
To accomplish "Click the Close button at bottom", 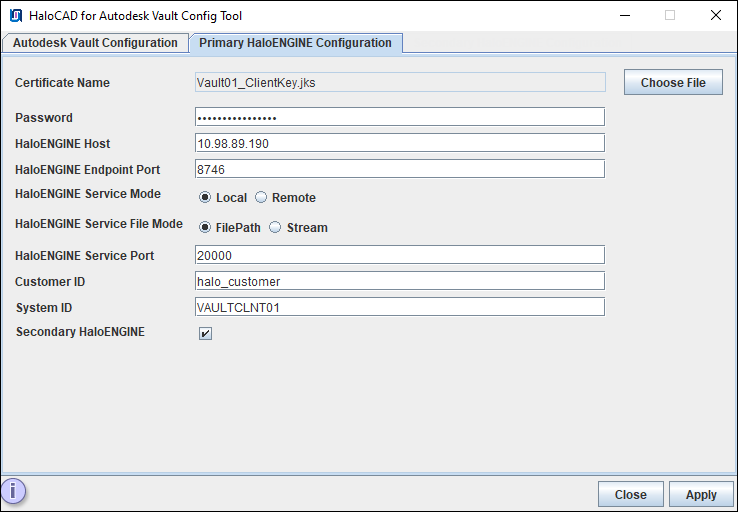I will pos(630,494).
